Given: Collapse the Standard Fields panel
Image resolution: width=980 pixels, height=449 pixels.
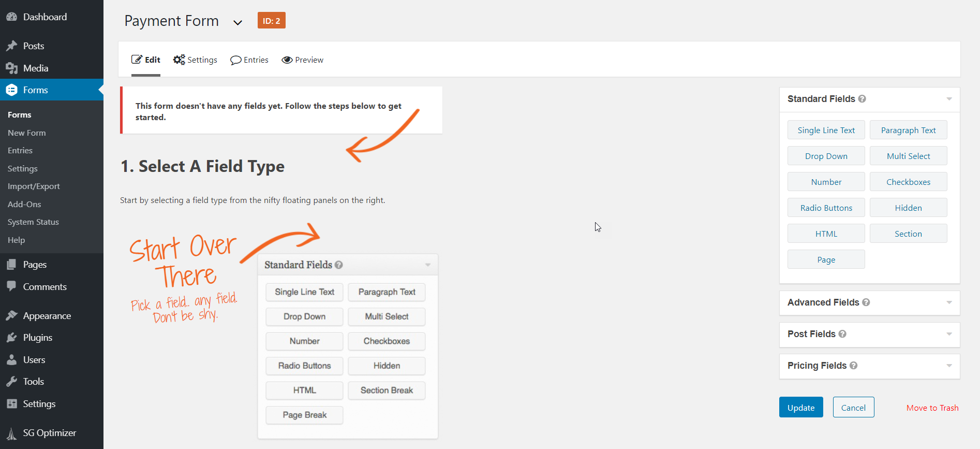Looking at the screenshot, I should tap(949, 99).
